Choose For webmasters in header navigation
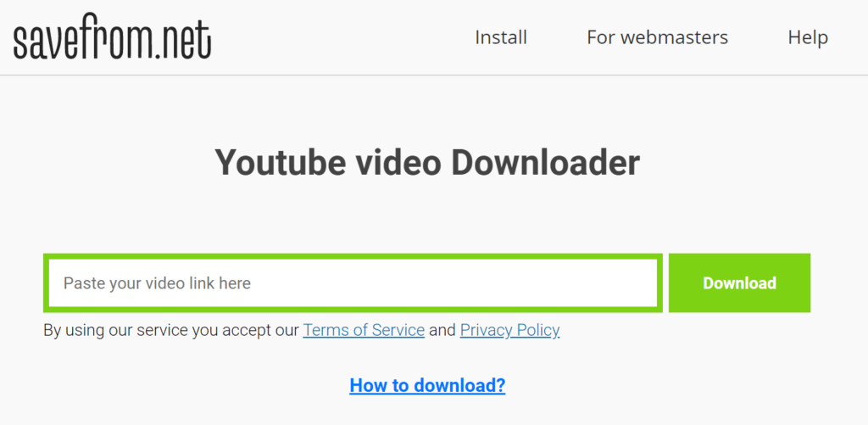The width and height of the screenshot is (868, 425). [658, 37]
